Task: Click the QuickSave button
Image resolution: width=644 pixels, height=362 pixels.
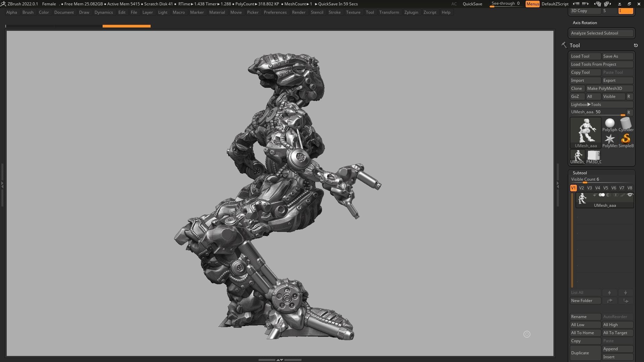Action: tap(472, 4)
